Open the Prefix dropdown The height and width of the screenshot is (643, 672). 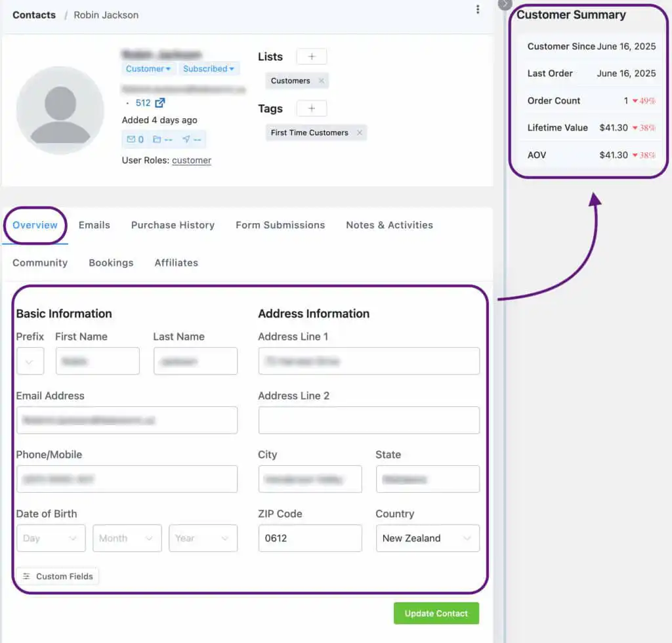[x=30, y=361]
